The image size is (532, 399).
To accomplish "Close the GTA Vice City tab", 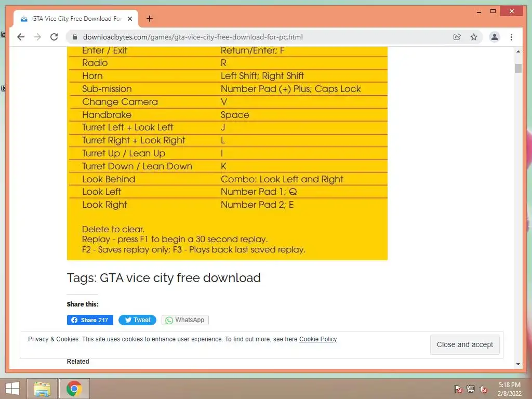I will [129, 19].
